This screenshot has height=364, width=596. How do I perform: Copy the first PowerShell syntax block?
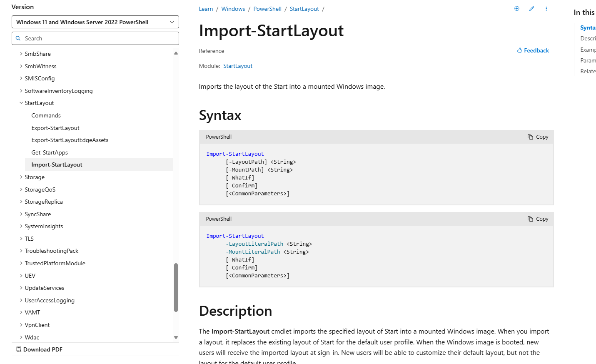point(538,137)
